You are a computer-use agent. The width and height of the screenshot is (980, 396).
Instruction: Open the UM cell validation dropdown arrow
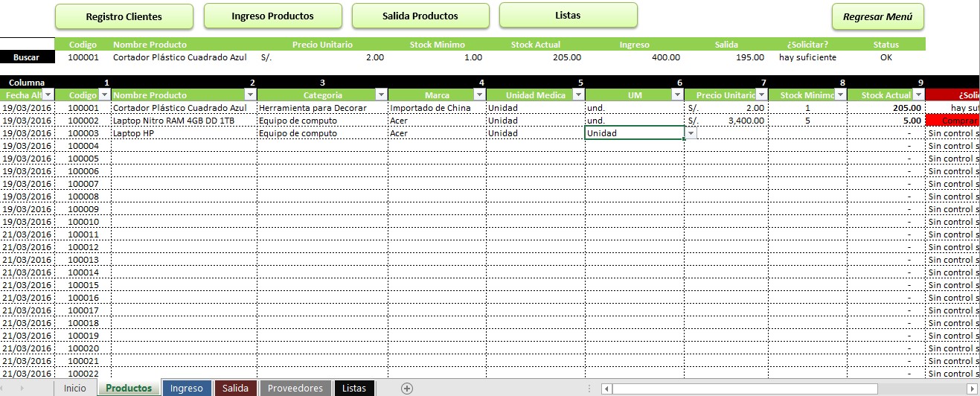[x=691, y=133]
